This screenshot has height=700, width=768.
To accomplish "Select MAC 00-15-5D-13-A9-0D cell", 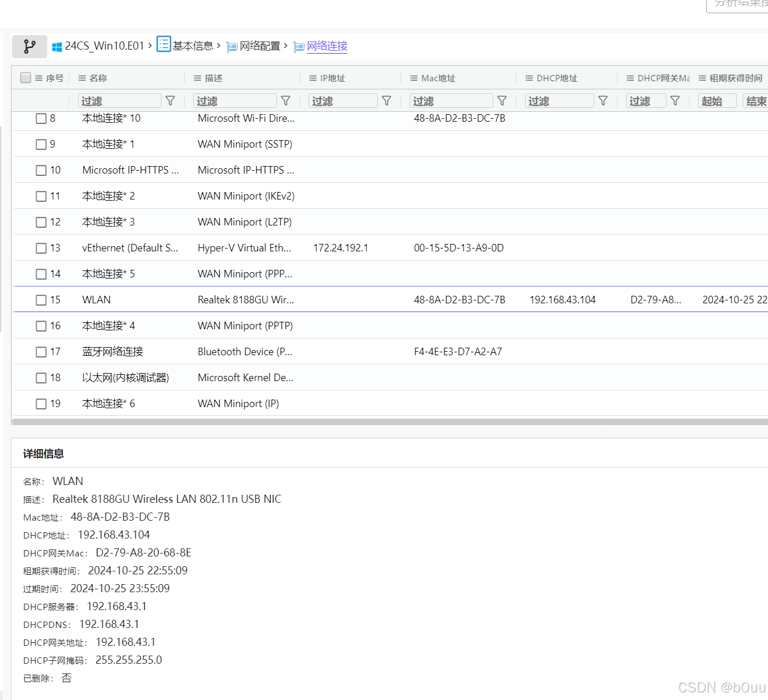I will pyautogui.click(x=459, y=248).
